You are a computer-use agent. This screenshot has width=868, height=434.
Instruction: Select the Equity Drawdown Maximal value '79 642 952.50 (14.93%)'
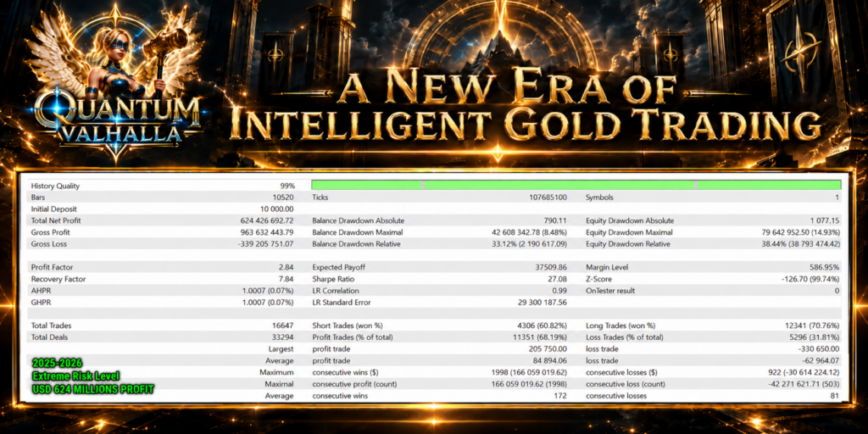801,232
